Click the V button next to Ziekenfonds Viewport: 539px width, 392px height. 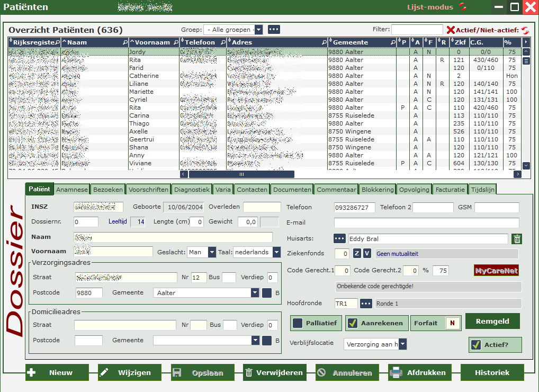(366, 254)
